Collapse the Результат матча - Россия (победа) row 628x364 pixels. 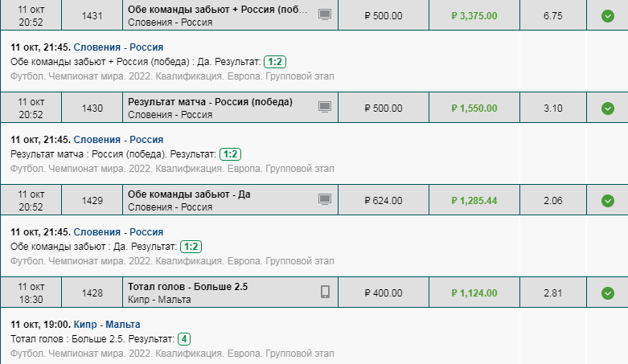tap(314, 108)
